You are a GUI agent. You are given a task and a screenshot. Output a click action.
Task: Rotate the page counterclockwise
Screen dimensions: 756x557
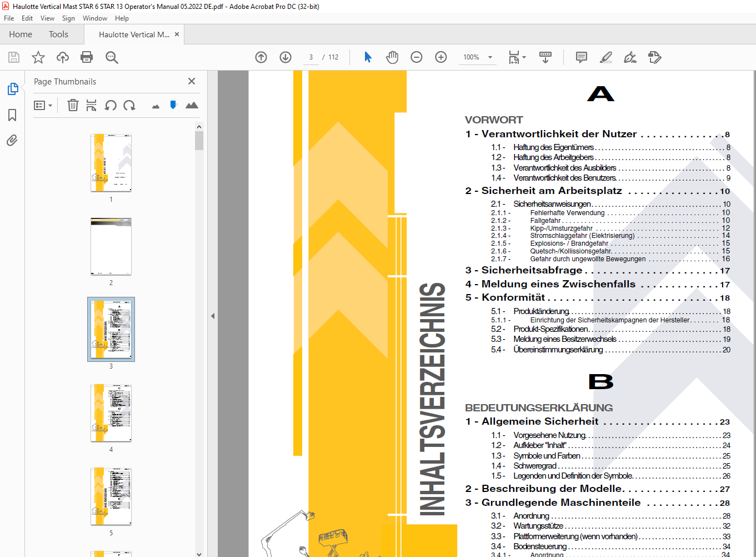point(111,105)
